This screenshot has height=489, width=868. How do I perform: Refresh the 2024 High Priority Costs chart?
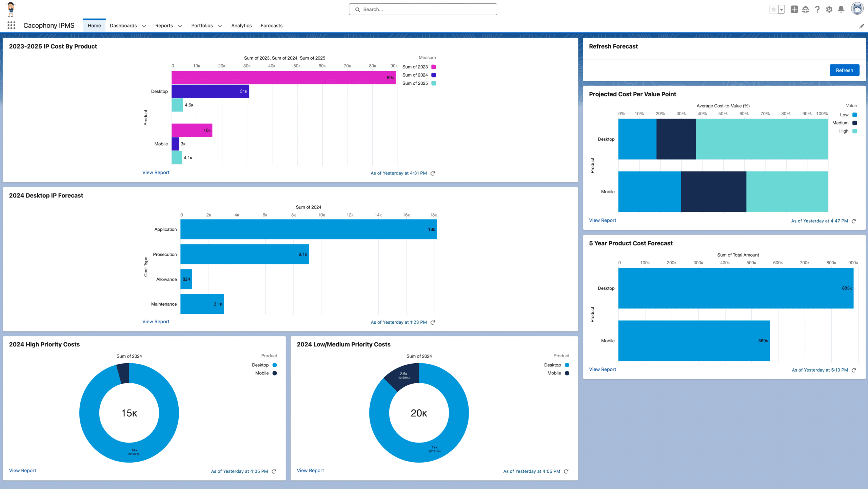274,471
